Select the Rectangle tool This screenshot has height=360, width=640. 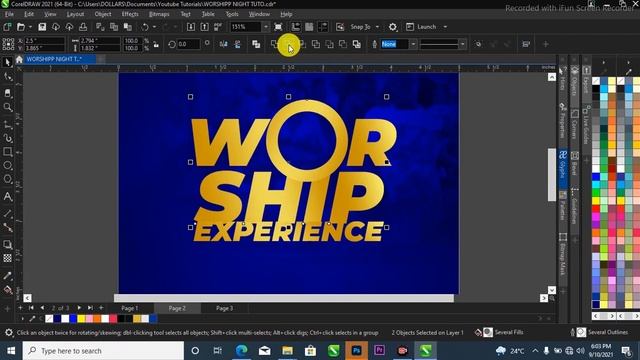pos(7,152)
